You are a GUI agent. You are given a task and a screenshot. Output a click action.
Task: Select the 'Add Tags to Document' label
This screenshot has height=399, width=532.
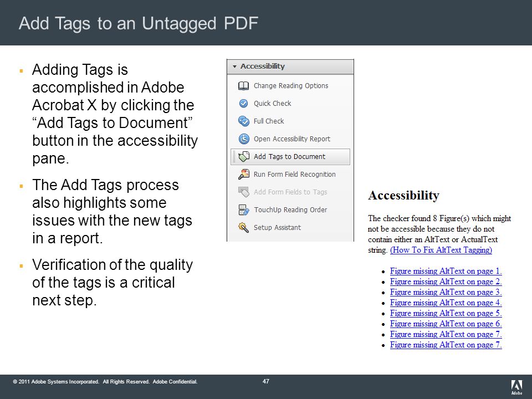pos(289,156)
